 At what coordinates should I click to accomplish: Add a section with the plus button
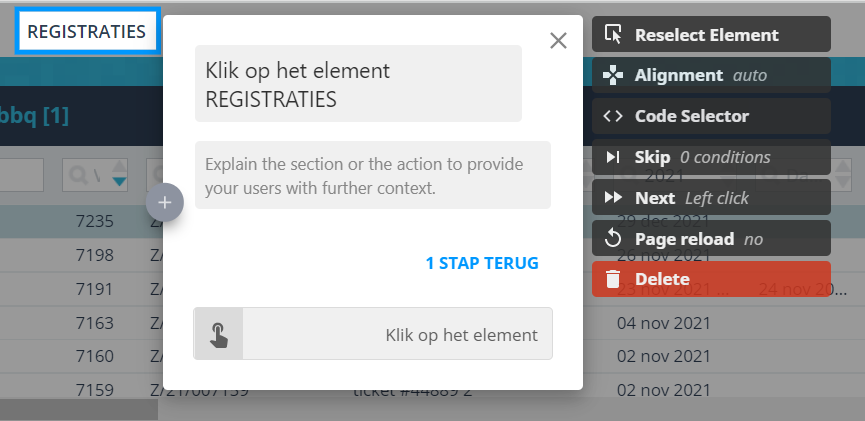point(165,202)
